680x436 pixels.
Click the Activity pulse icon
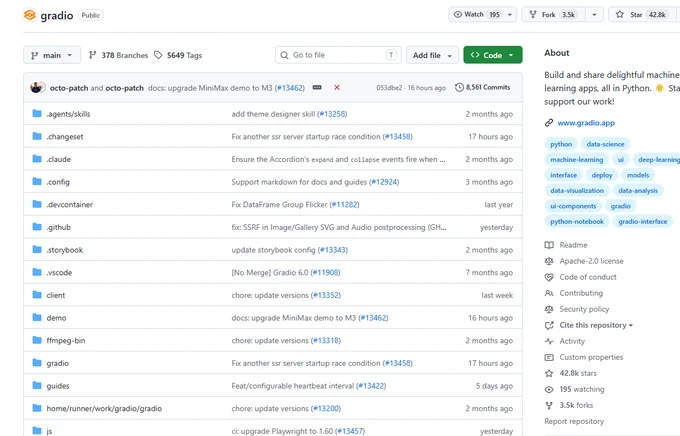click(x=549, y=341)
